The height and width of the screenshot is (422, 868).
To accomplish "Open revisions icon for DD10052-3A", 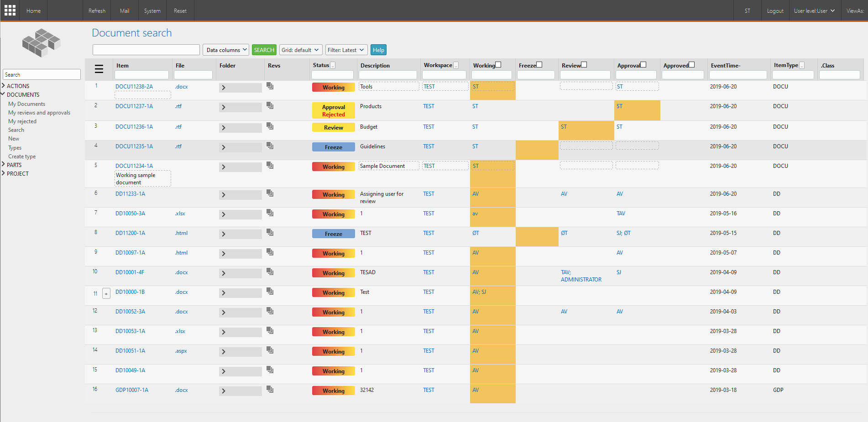I will tap(270, 311).
